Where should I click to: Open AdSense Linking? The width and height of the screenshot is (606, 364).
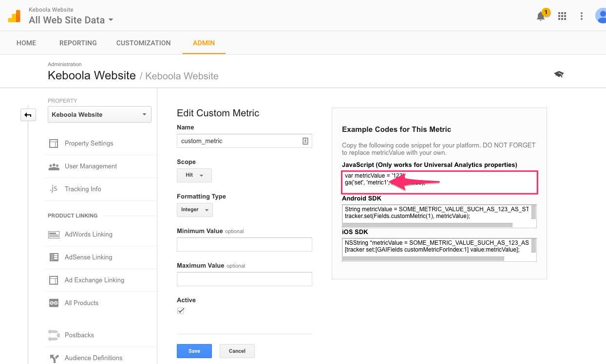click(88, 257)
